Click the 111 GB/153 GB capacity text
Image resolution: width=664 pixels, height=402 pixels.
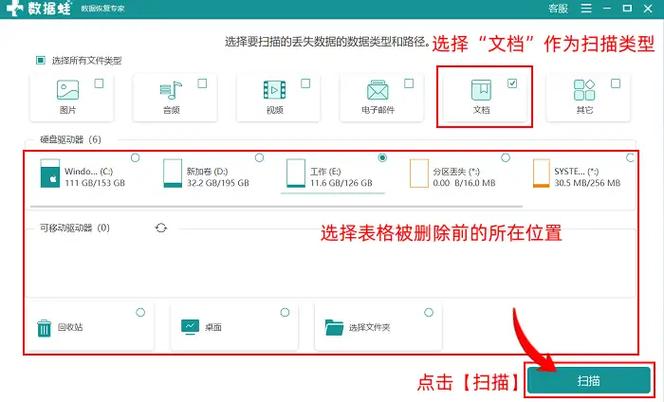click(x=95, y=183)
